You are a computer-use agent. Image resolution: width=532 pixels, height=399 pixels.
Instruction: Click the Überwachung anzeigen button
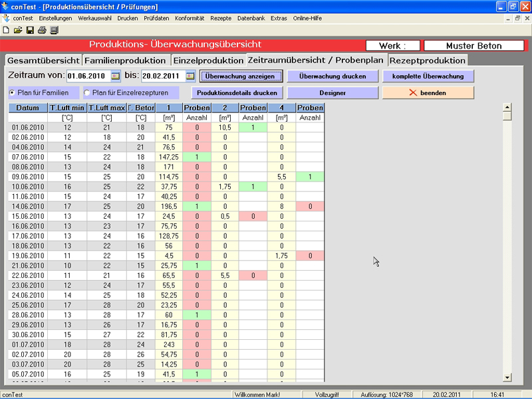point(240,76)
